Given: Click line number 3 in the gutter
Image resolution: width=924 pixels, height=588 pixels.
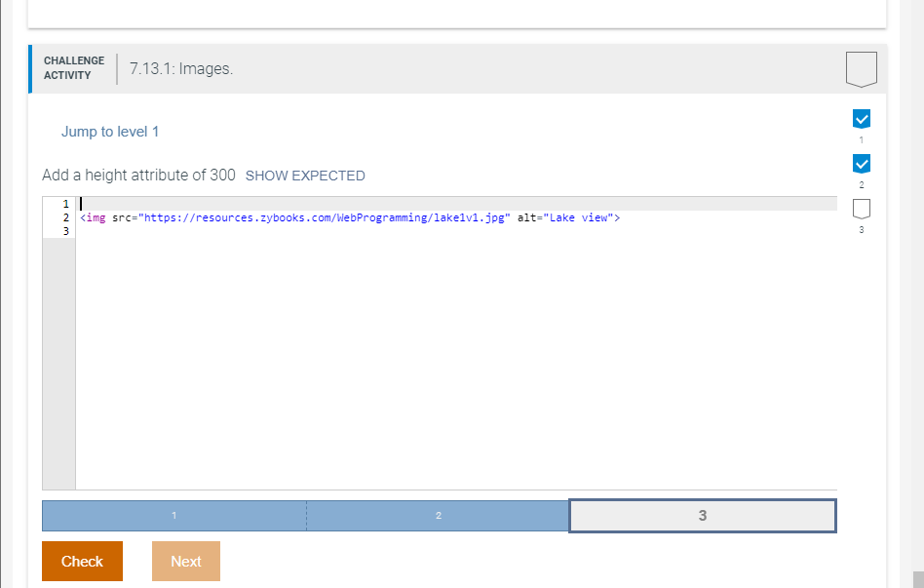Looking at the screenshot, I should [x=64, y=231].
